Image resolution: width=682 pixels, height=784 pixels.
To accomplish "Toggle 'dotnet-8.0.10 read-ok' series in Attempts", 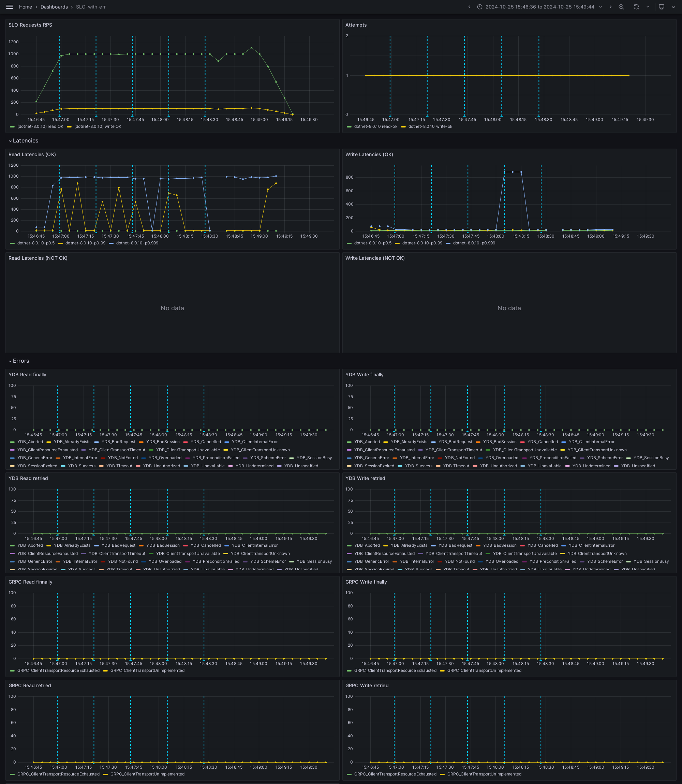I will coord(376,127).
